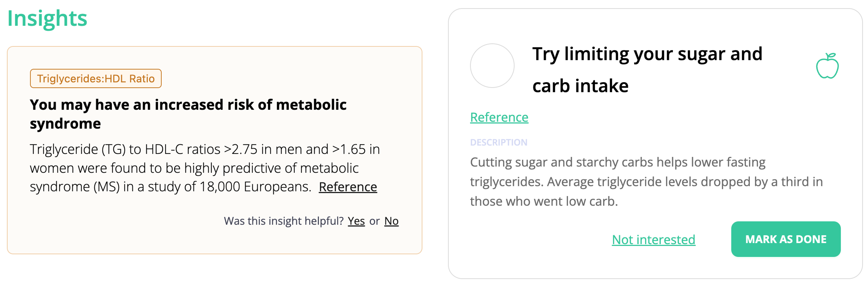Answer Yes to insight helpful question

[x=356, y=221]
